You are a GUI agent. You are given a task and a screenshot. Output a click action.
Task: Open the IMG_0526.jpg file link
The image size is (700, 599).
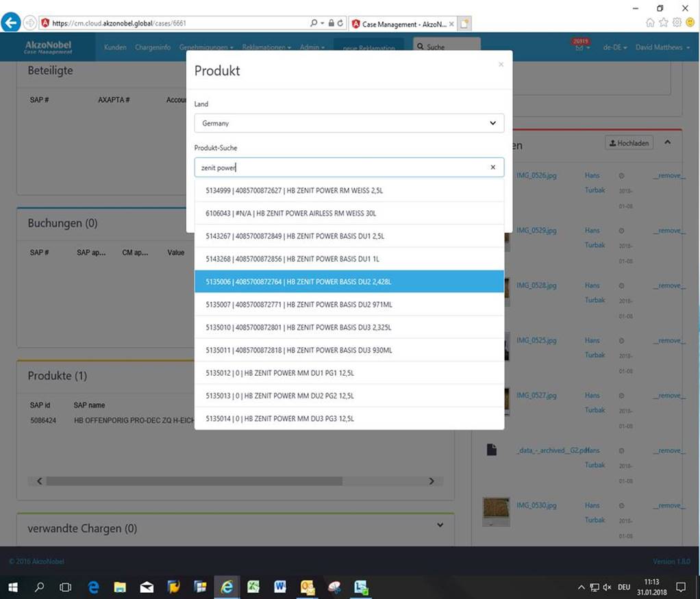coord(536,175)
